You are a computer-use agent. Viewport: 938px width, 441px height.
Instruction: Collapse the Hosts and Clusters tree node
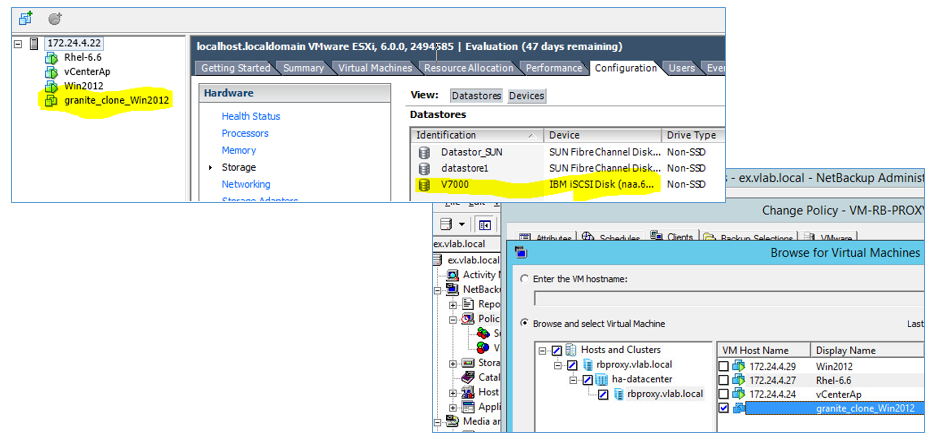tap(543, 350)
